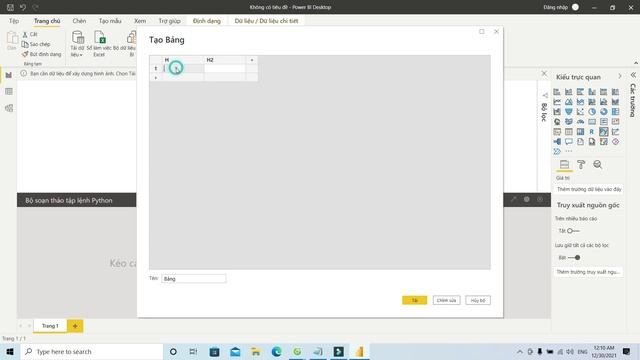Add a new page with plus button

[x=75, y=326]
